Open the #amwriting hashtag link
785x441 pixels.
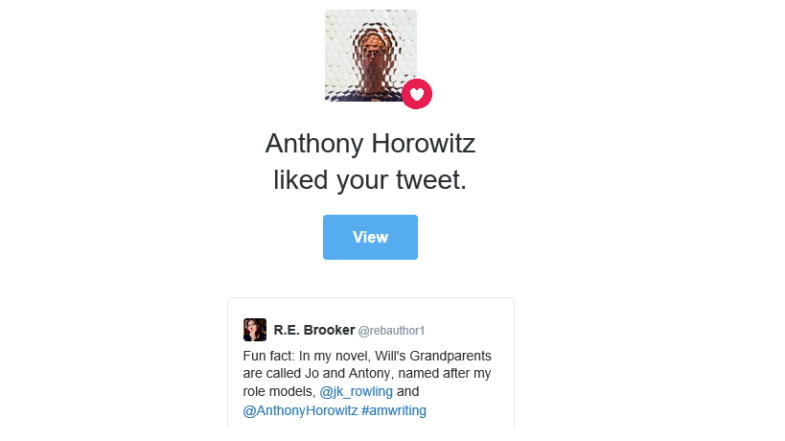click(394, 410)
